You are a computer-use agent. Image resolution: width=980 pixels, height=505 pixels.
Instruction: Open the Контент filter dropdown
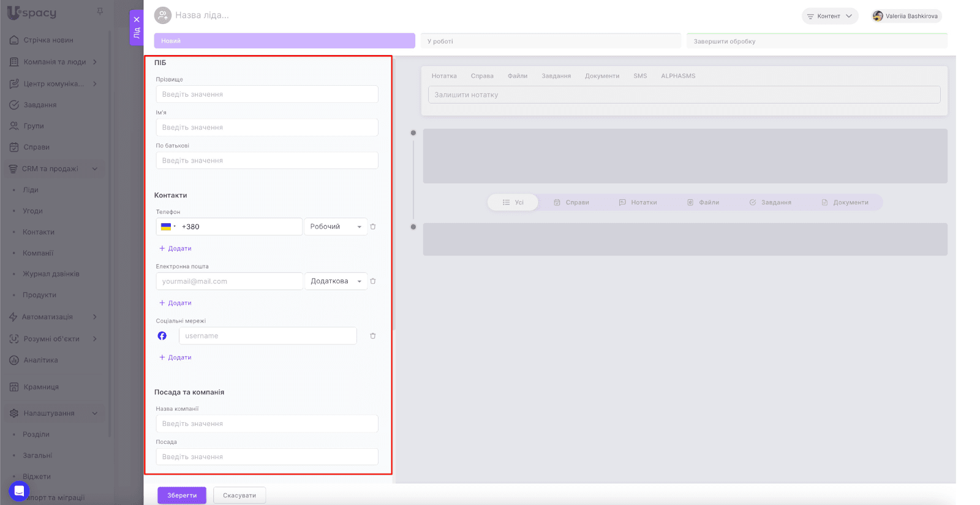pos(830,16)
